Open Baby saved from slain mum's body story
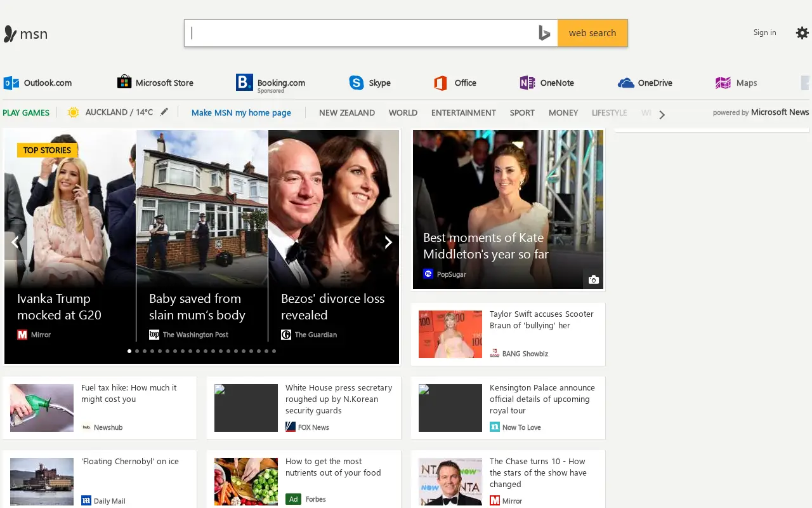The height and width of the screenshot is (508, 812). (202, 236)
